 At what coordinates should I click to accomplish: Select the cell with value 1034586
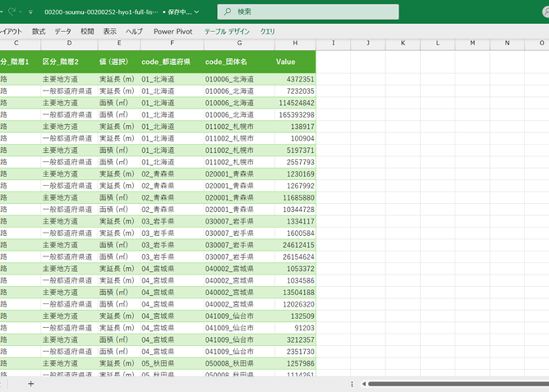click(x=295, y=281)
